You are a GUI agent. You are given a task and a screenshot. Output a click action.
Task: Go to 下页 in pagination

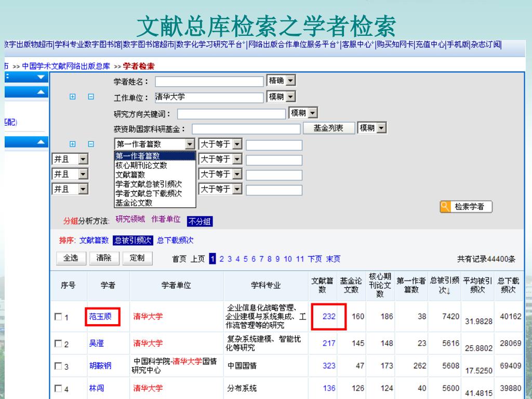coord(315,259)
